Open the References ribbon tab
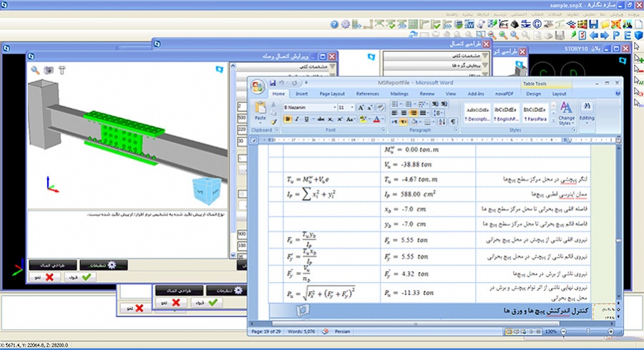Screen dimensions: 644x350 click(368, 94)
